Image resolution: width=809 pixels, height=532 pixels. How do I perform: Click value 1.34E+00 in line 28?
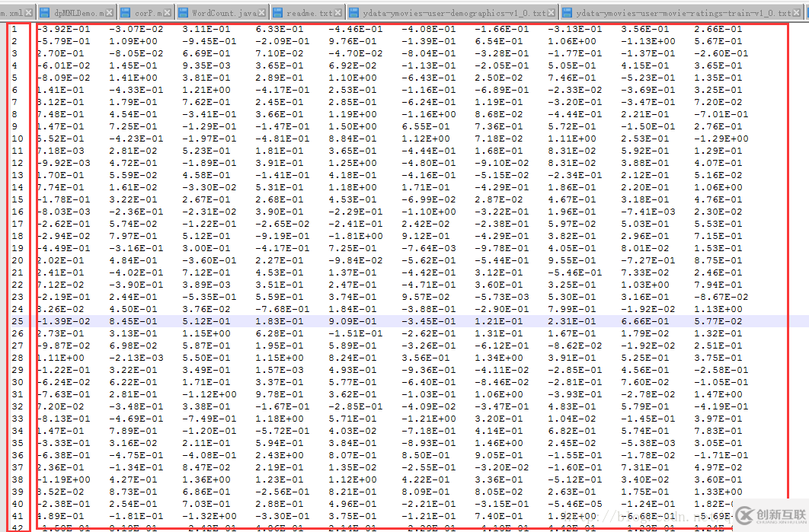click(499, 358)
